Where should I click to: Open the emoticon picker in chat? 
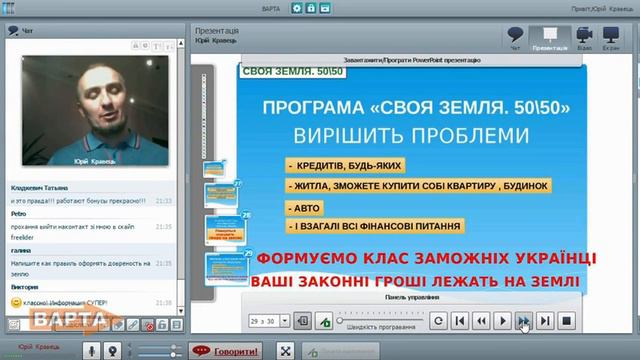pyautogui.click(x=14, y=325)
